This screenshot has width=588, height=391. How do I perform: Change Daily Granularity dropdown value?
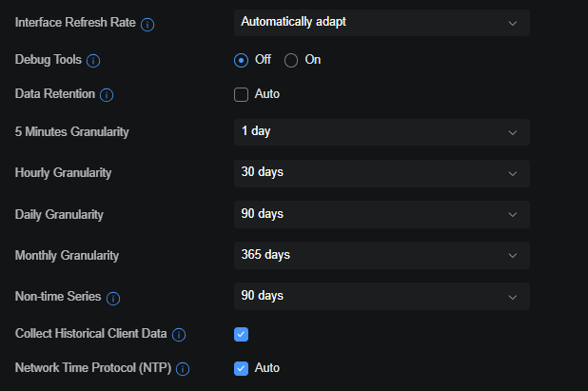tap(381, 214)
